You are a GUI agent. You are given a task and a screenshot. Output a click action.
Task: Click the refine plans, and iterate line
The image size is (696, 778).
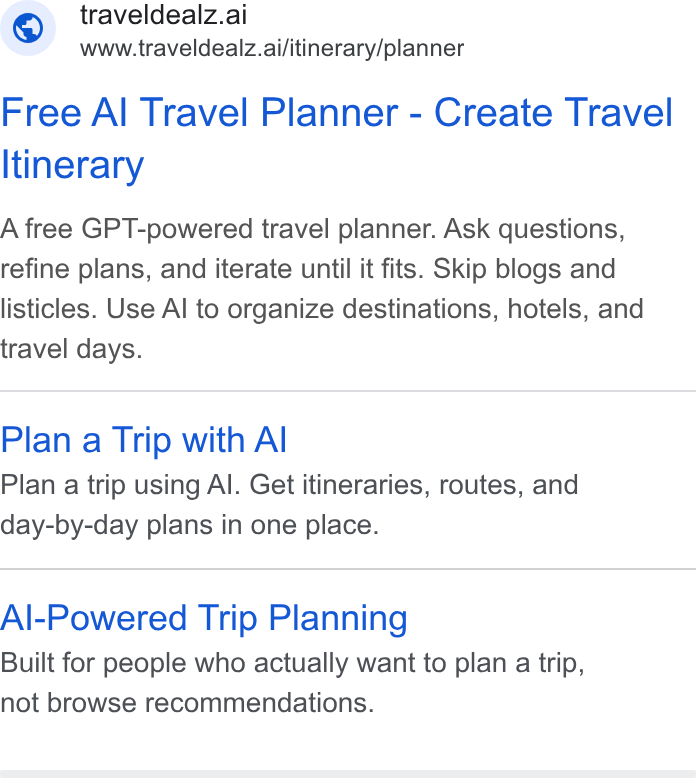click(212, 269)
